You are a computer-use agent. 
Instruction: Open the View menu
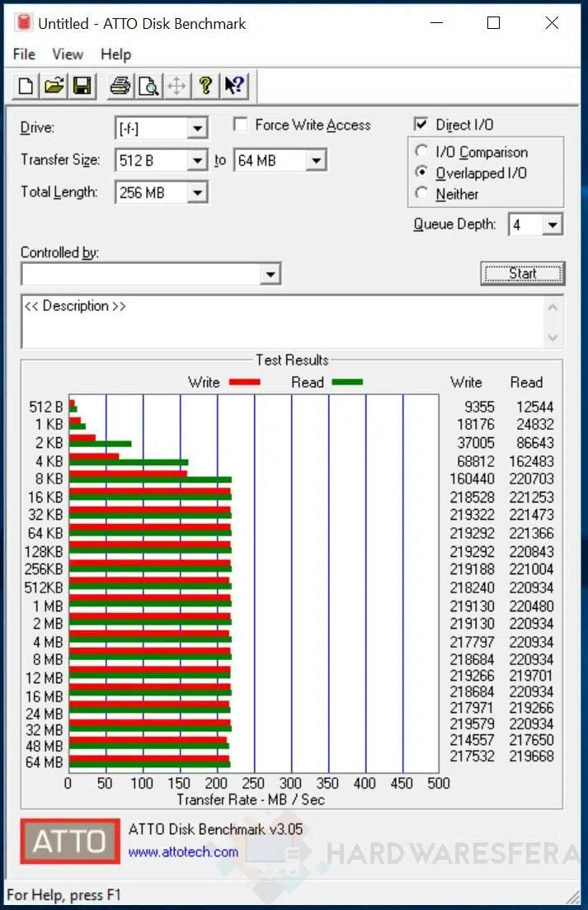pos(68,54)
